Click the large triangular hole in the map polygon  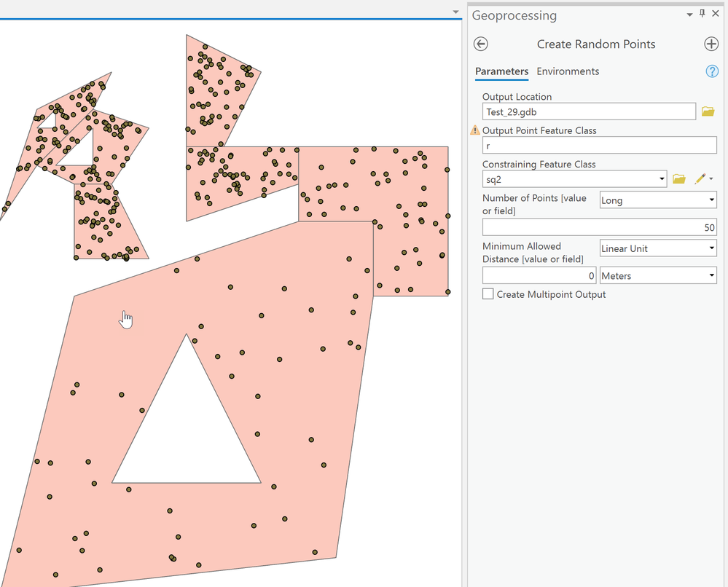(186, 432)
